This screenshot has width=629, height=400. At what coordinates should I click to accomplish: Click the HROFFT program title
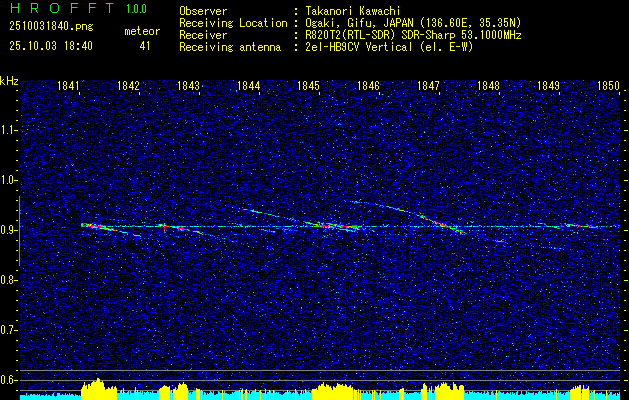point(61,8)
